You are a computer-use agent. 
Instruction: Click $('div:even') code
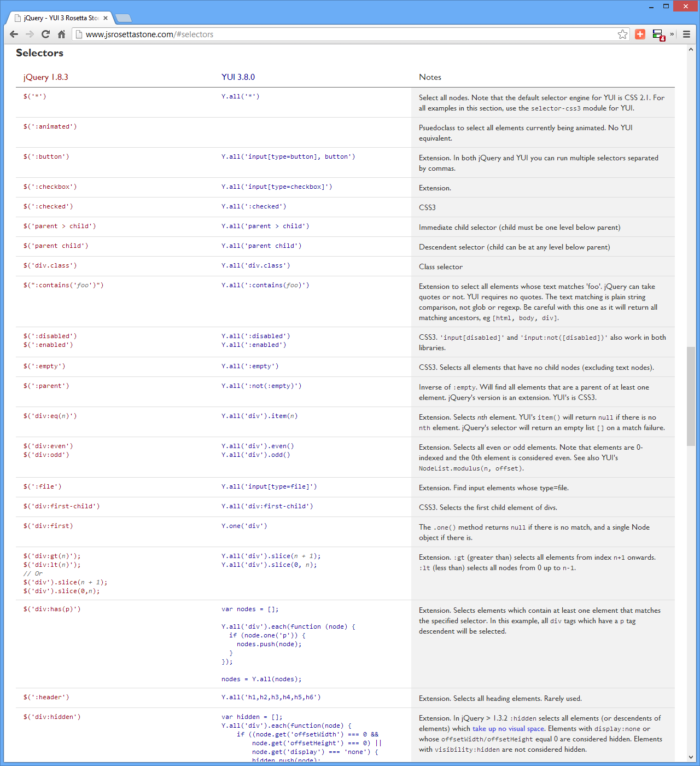coord(48,446)
